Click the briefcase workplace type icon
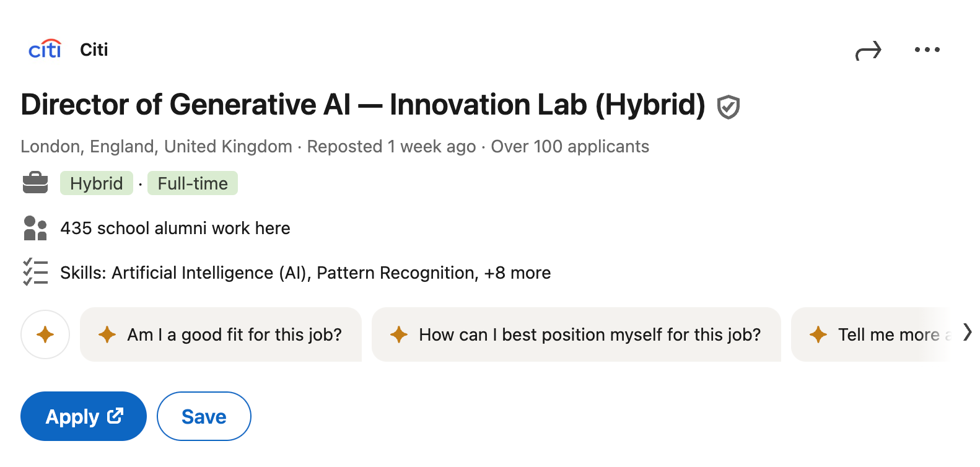Viewport: 980px width, 467px height. coord(35,183)
